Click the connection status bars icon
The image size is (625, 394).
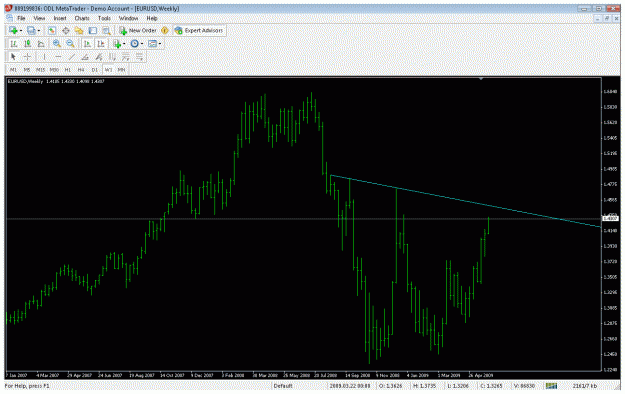point(552,386)
